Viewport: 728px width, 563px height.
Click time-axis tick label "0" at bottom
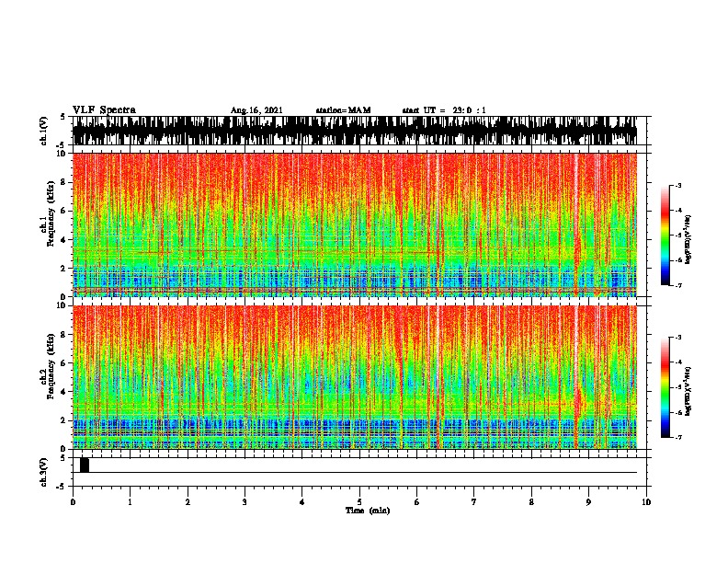73,502
